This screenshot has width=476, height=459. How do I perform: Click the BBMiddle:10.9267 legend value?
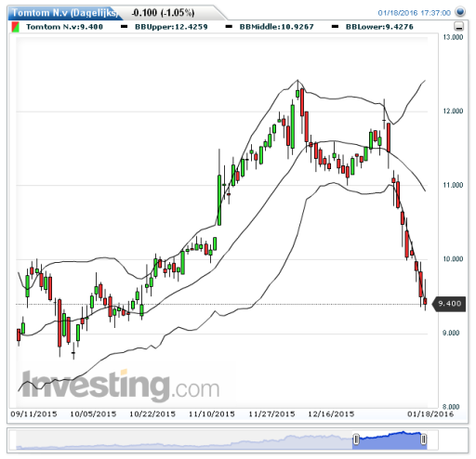coord(276,27)
